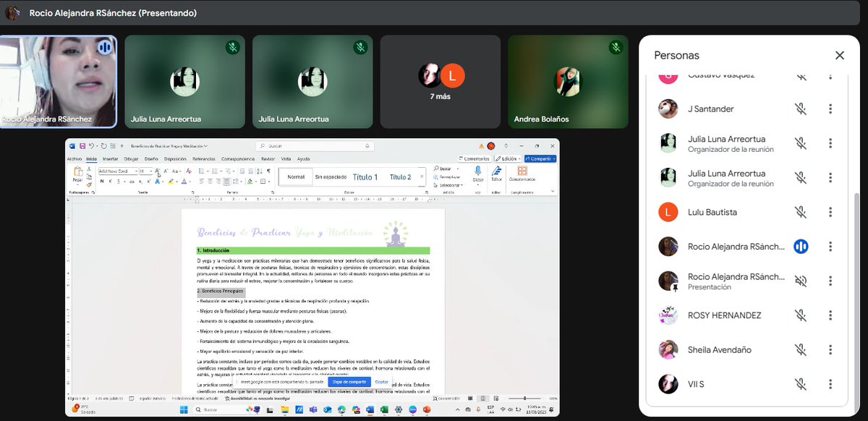This screenshot has height=421, width=868.
Task: Open Comentarios pane in Word
Action: pos(475,158)
